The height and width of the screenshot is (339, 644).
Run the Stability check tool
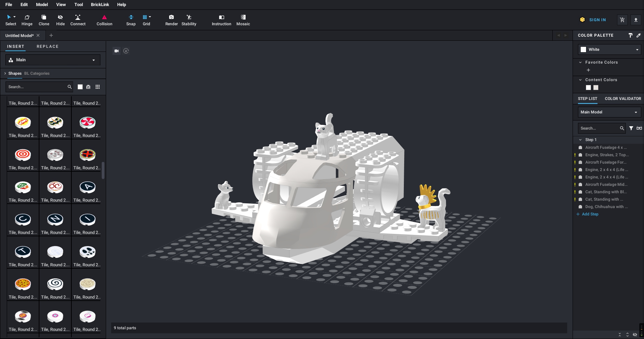(189, 19)
